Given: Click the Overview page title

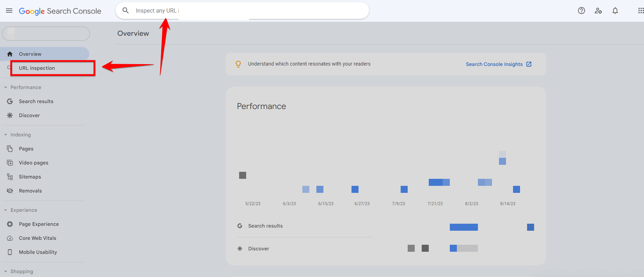Looking at the screenshot, I should coord(133,33).
